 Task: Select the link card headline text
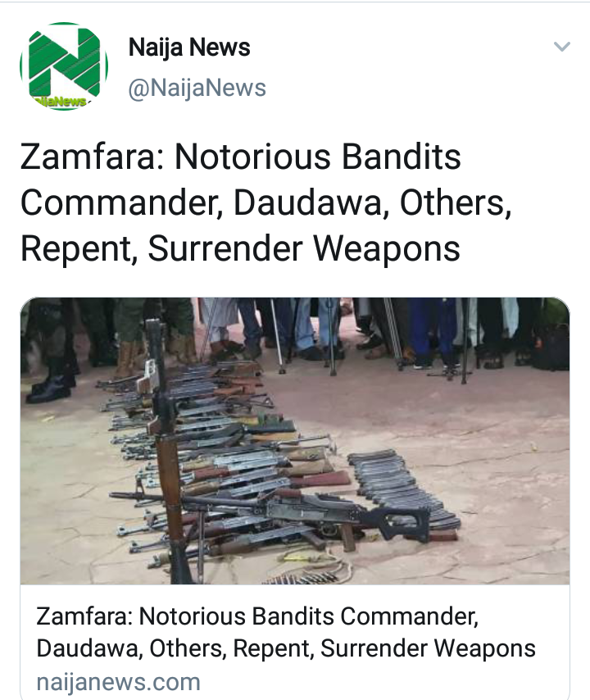pyautogui.click(x=286, y=632)
